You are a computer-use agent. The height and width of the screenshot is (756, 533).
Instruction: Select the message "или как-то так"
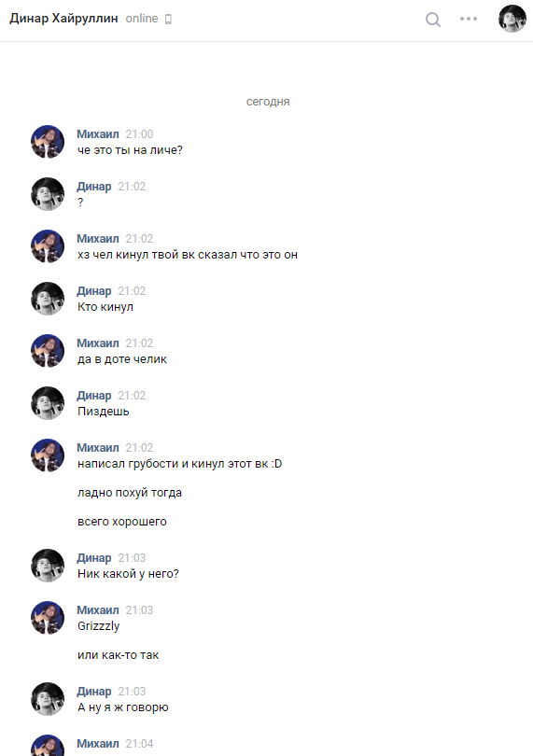click(x=119, y=655)
